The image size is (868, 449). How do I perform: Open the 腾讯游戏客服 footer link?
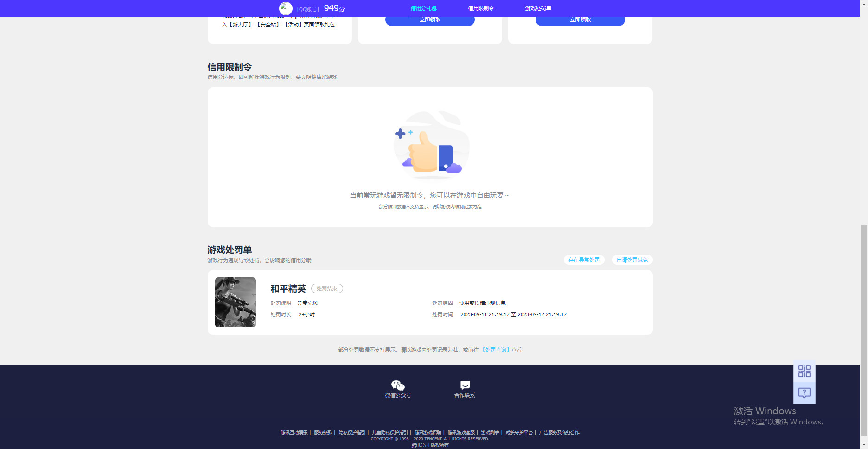coord(461,433)
